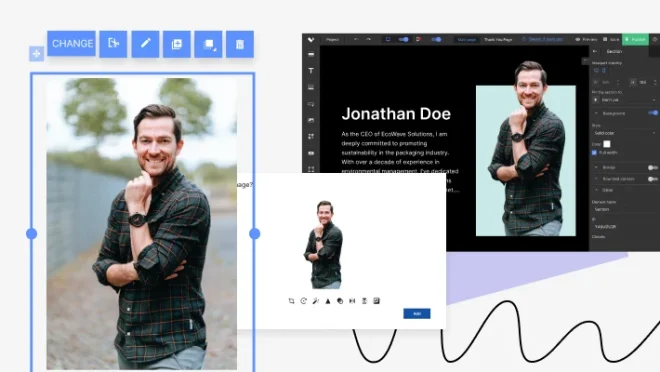Switch to the Thank You Page tab
The image size is (660, 372).
[498, 40]
